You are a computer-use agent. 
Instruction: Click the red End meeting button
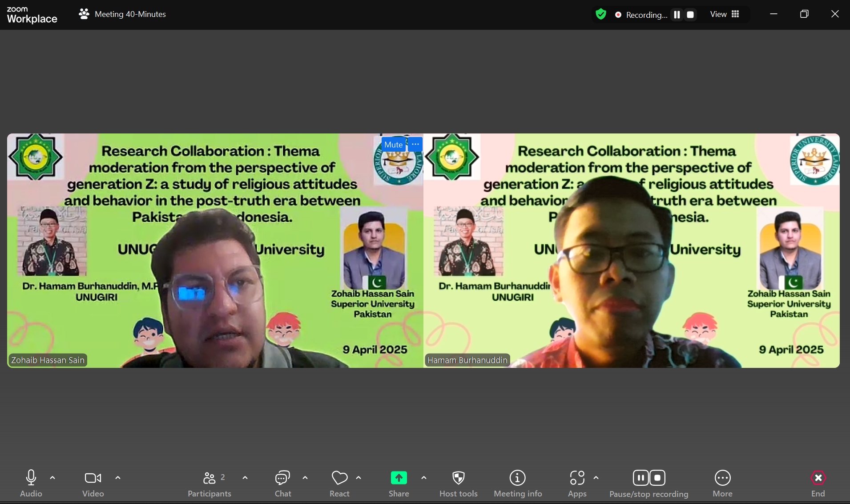click(x=818, y=483)
